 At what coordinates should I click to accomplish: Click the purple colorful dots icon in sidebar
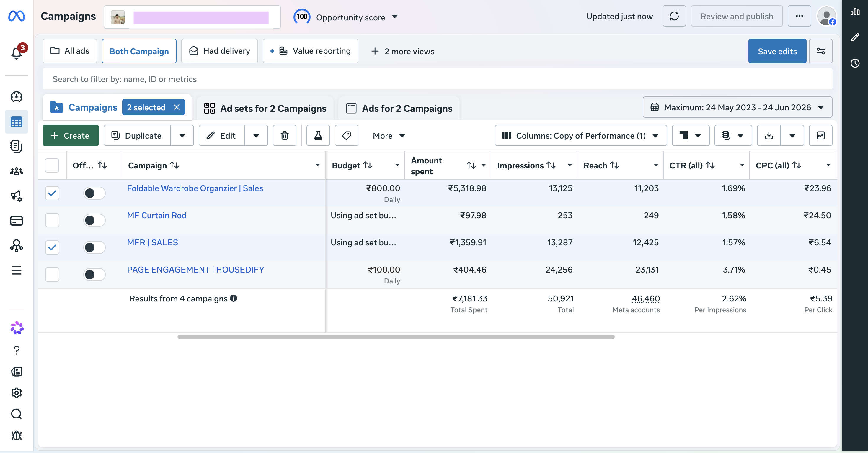tap(17, 328)
